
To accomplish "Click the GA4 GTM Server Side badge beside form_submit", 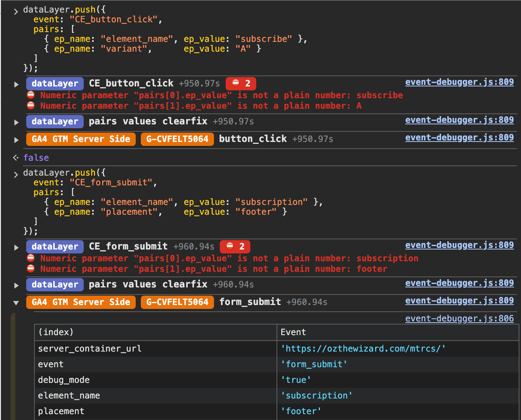I will pos(81,302).
